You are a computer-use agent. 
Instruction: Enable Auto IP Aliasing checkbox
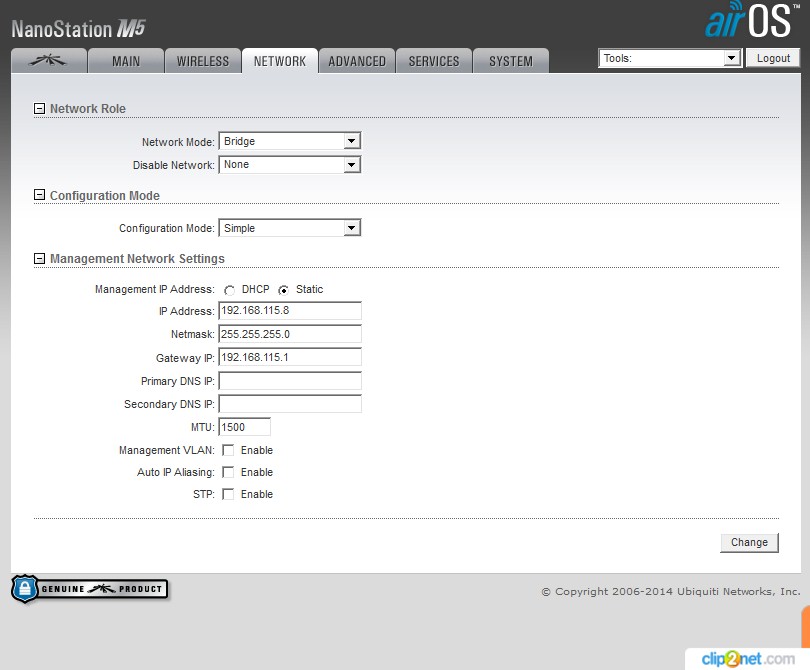(x=228, y=472)
